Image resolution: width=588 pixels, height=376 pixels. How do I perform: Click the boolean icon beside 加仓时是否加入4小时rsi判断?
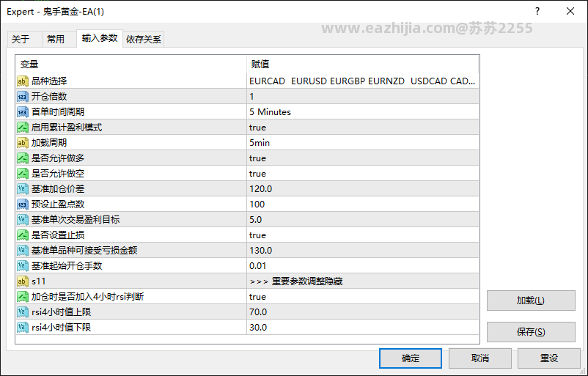click(x=23, y=297)
